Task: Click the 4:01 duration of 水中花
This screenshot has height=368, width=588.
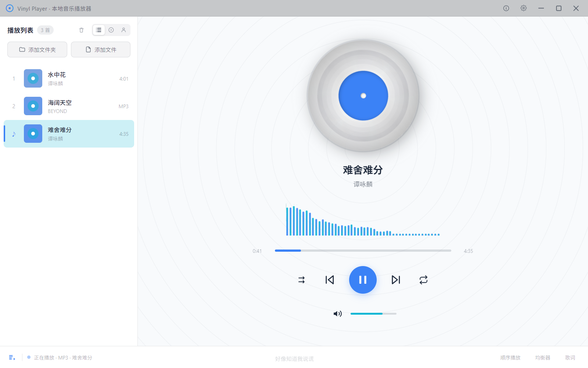Action: (124, 79)
